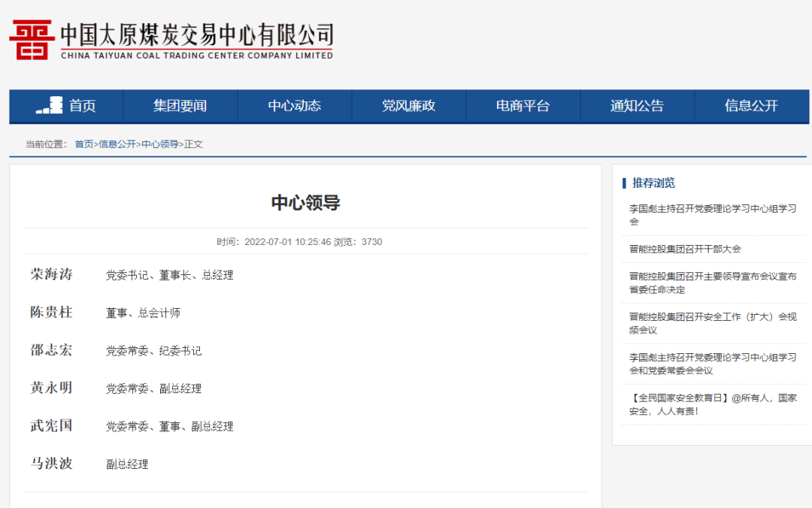Open the 电商平台 menu item
This screenshot has width=812, height=508.
pyautogui.click(x=523, y=106)
